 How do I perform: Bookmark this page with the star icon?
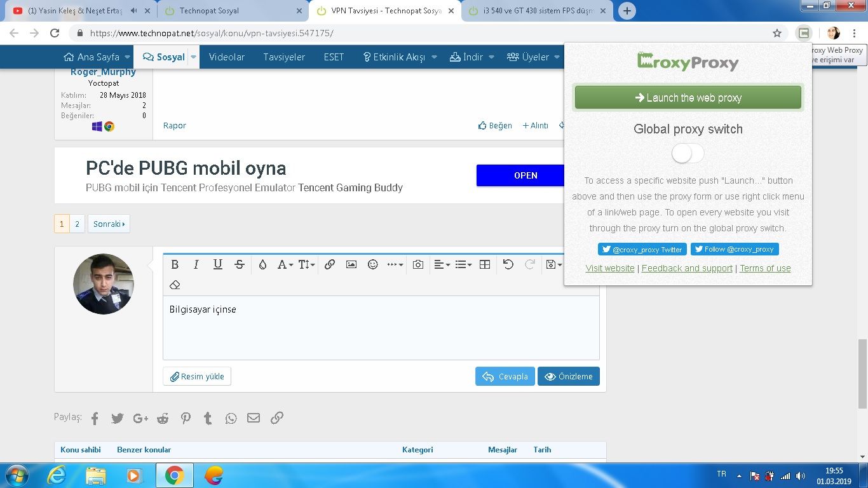[777, 33]
